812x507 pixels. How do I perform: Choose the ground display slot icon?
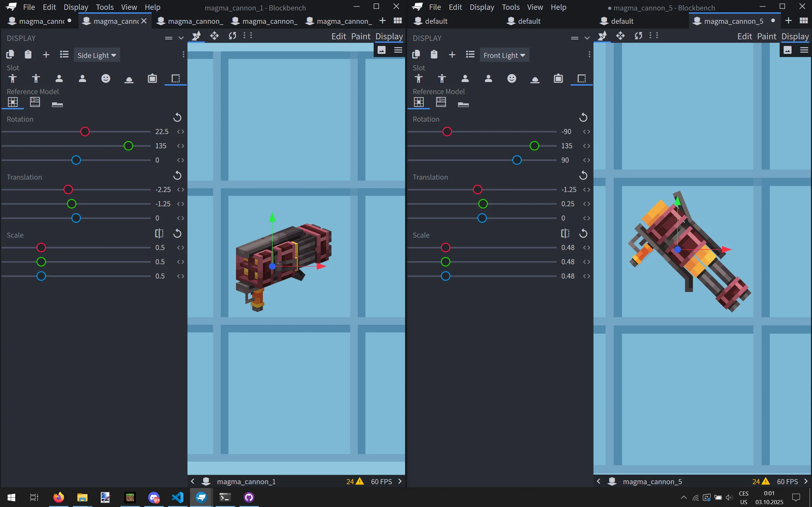tap(129, 79)
